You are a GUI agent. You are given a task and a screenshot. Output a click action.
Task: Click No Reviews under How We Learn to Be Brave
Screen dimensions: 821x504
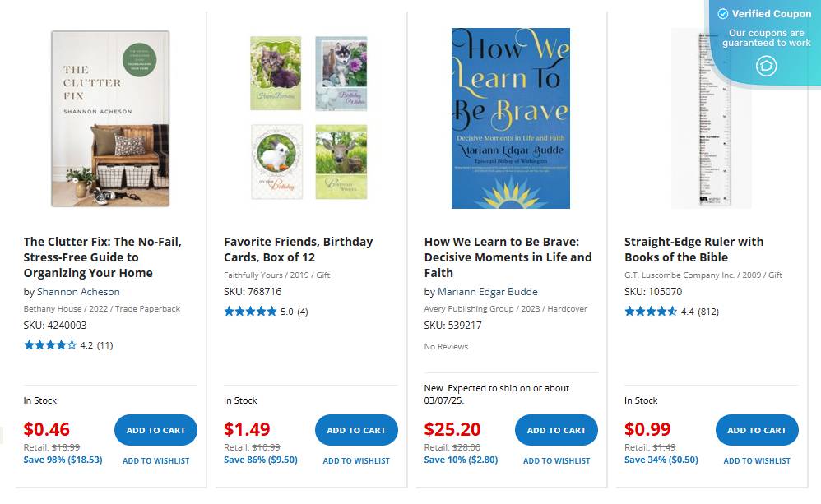click(x=445, y=346)
